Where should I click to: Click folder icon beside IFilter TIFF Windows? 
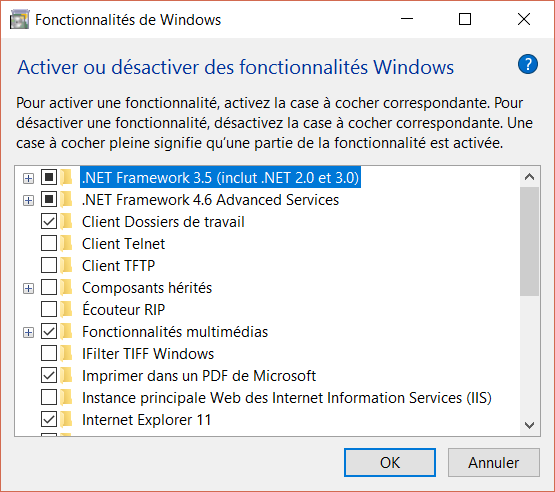pyautogui.click(x=66, y=353)
